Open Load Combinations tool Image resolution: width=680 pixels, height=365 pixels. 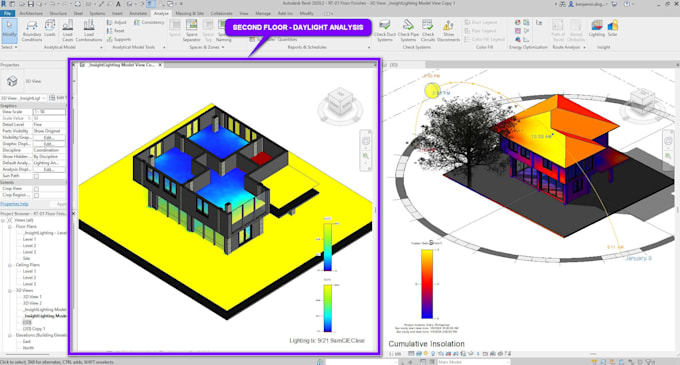point(89,30)
